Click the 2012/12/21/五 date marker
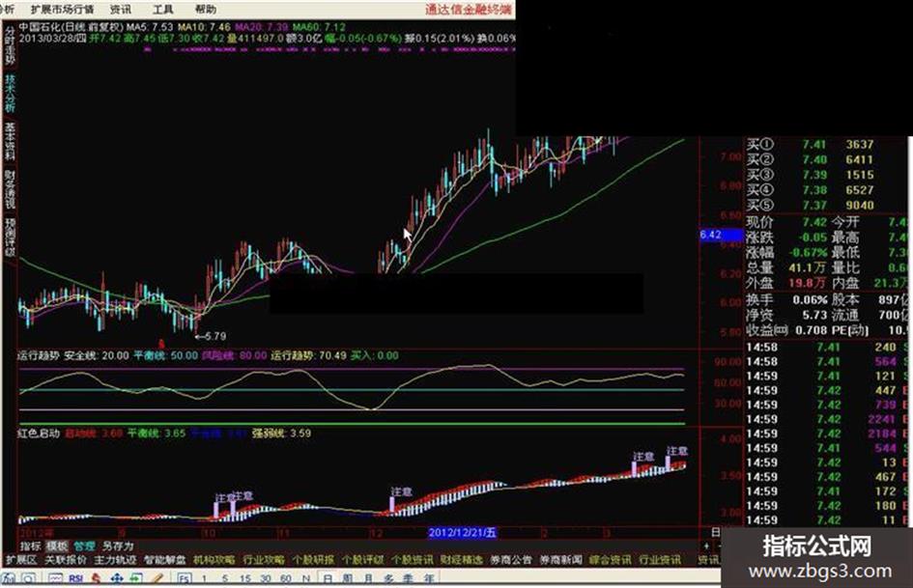 point(463,532)
